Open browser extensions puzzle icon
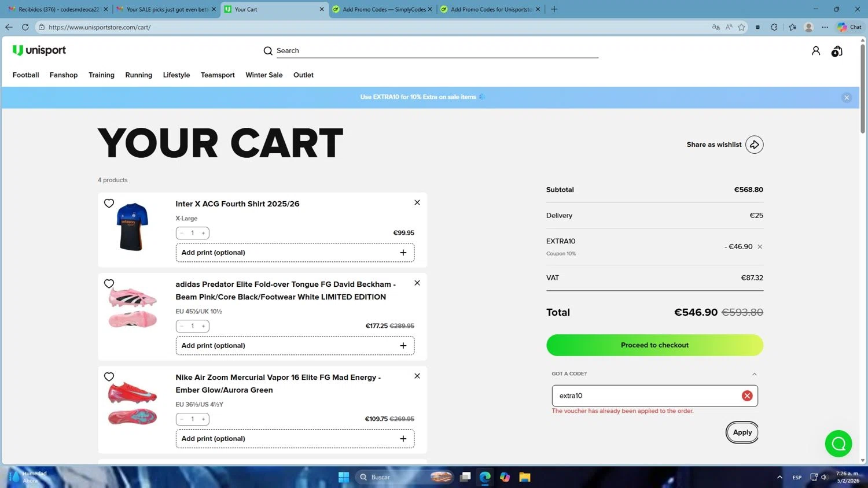The width and height of the screenshot is (868, 488). [774, 27]
